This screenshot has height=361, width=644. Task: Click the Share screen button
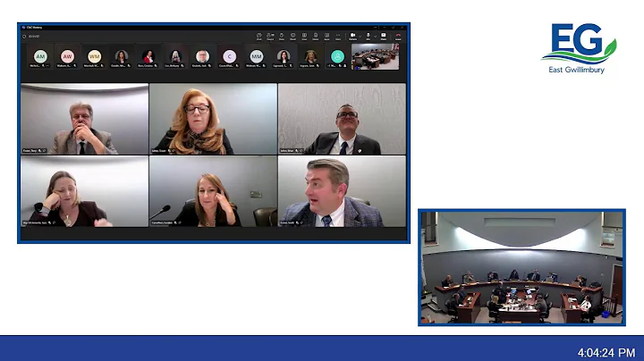[383, 37]
